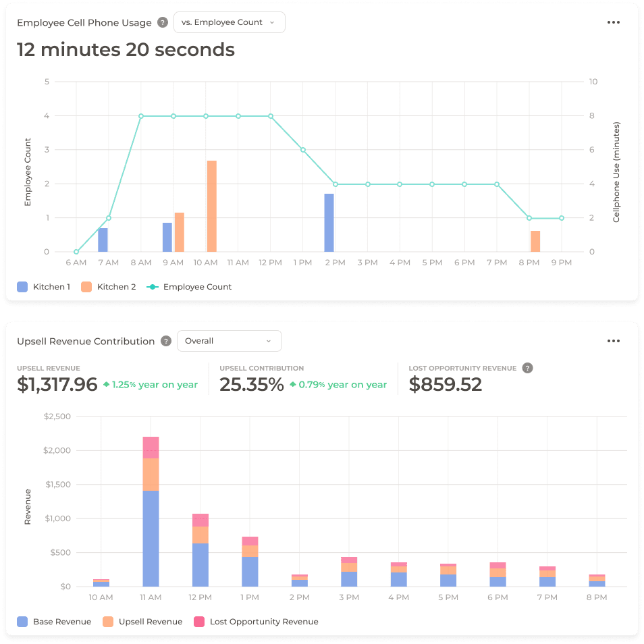Viewport: 644px width, 644px height.
Task: Click green up arrow beside 0.79% year on year
Action: pos(292,385)
